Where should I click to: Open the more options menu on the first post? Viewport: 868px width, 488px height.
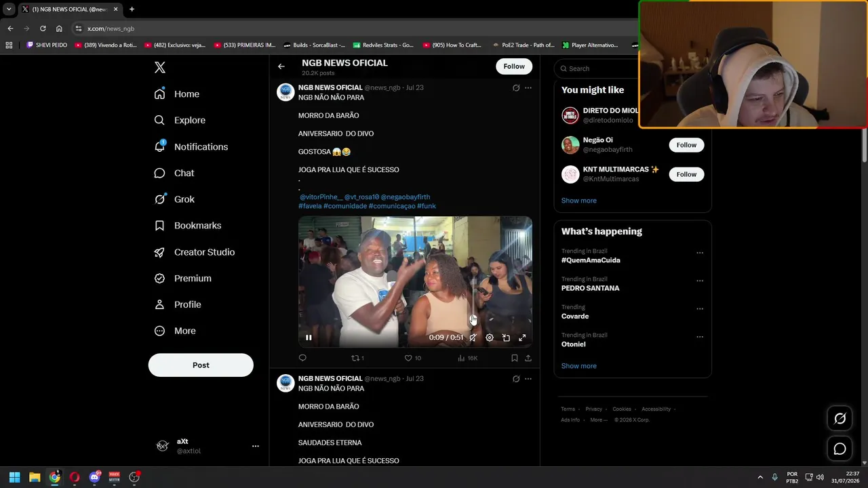528,88
